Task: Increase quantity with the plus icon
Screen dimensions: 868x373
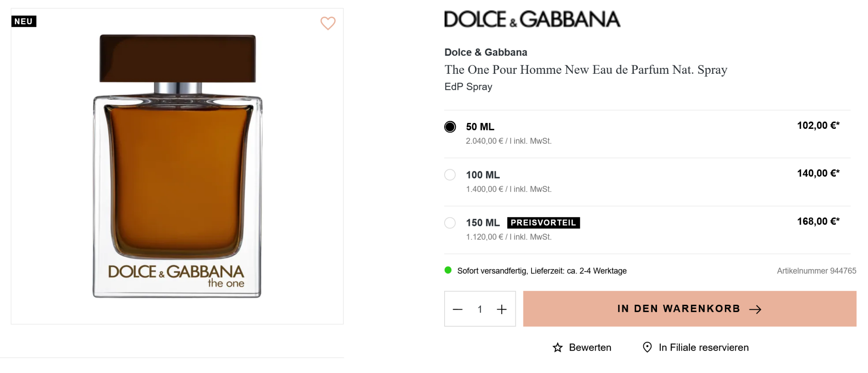Action: (501, 309)
